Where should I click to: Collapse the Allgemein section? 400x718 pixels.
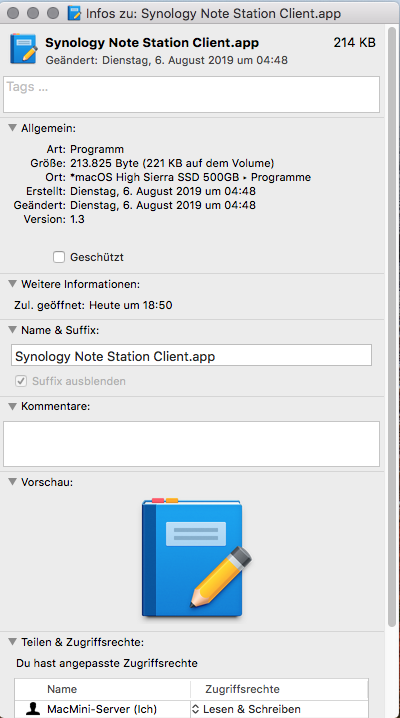[13, 128]
